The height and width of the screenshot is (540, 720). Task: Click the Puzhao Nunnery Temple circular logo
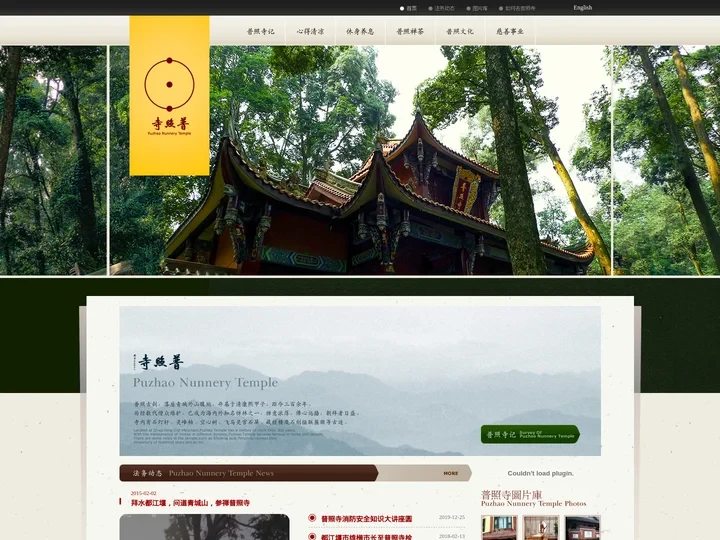(x=168, y=85)
